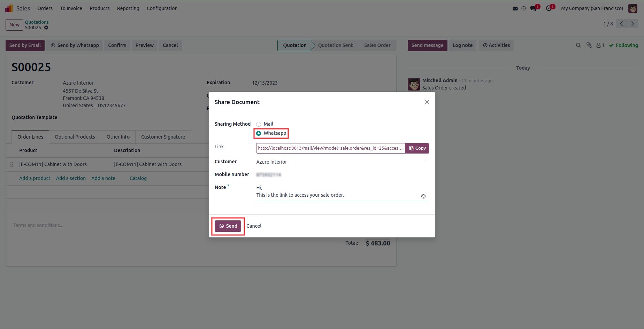
Task: Open the activities clock icon in navbar
Action: coord(549,8)
